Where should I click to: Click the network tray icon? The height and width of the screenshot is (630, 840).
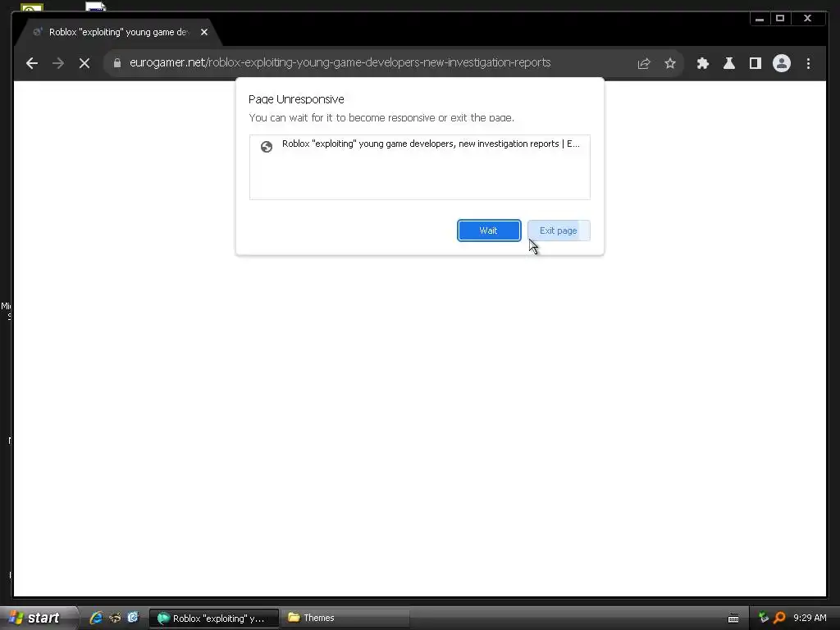pyautogui.click(x=764, y=618)
